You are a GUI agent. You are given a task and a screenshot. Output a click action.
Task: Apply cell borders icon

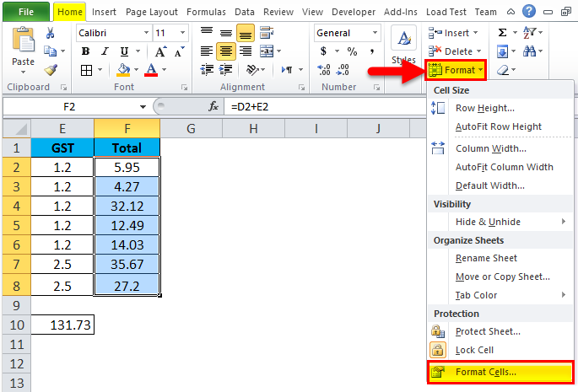point(86,70)
